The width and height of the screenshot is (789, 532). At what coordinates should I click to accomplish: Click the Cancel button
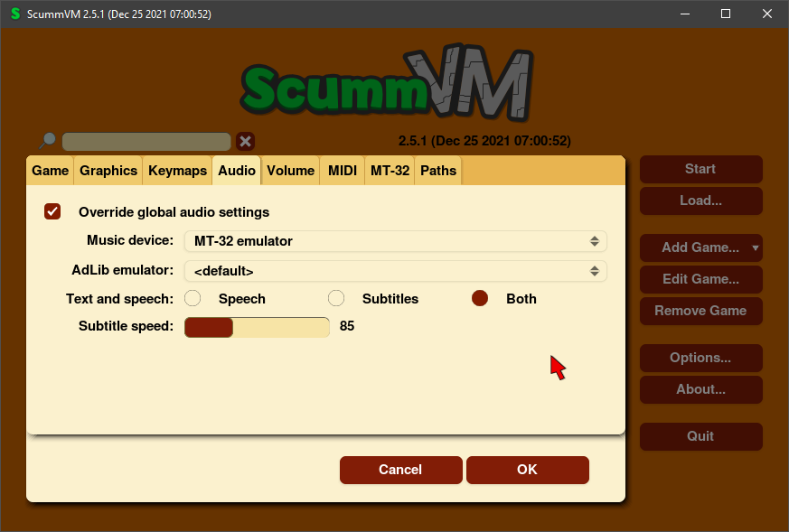tap(400, 470)
